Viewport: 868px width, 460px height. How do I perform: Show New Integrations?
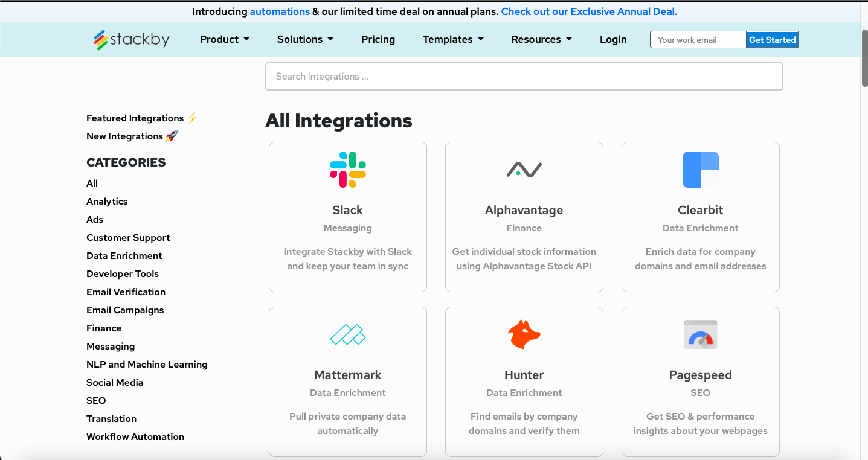click(132, 136)
